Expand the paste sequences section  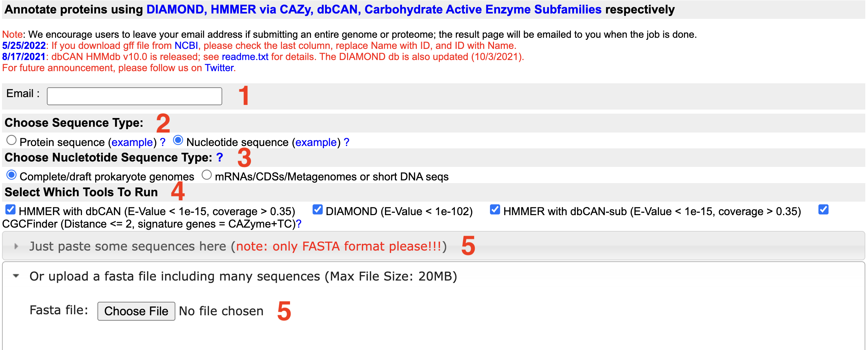pos(16,246)
